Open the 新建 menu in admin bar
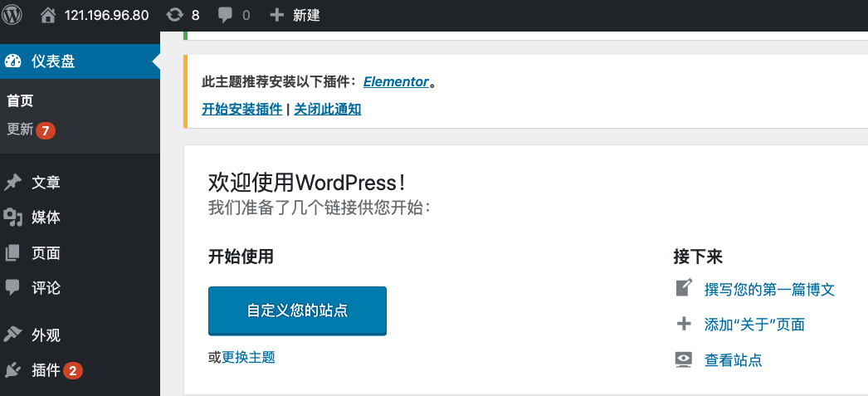This screenshot has height=396, width=868. 307,15
